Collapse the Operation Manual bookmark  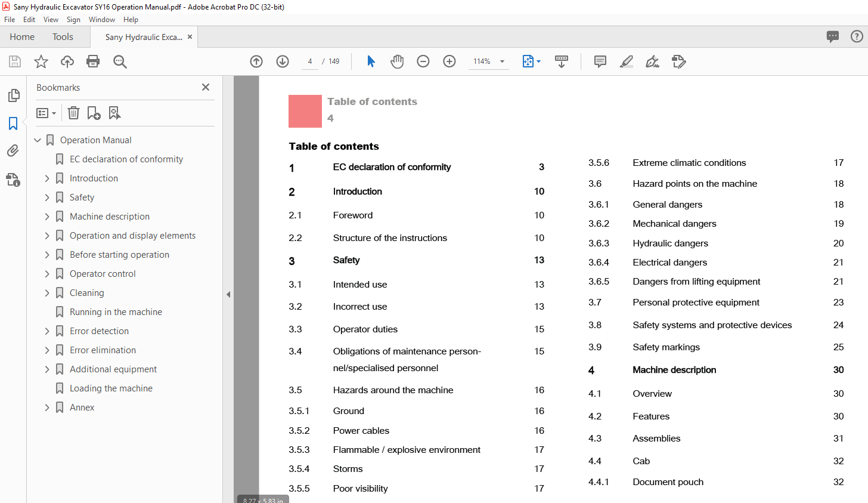coord(38,140)
